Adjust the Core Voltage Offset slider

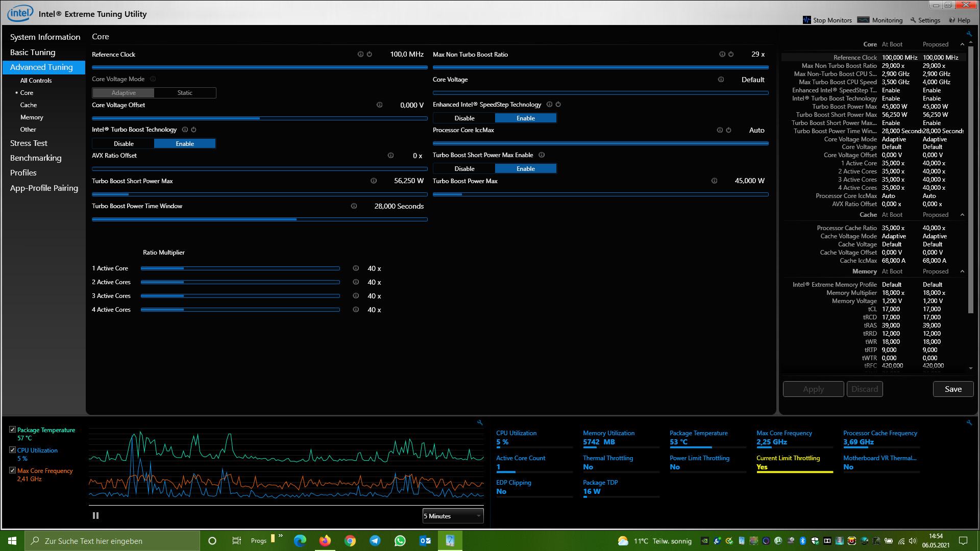[260, 118]
